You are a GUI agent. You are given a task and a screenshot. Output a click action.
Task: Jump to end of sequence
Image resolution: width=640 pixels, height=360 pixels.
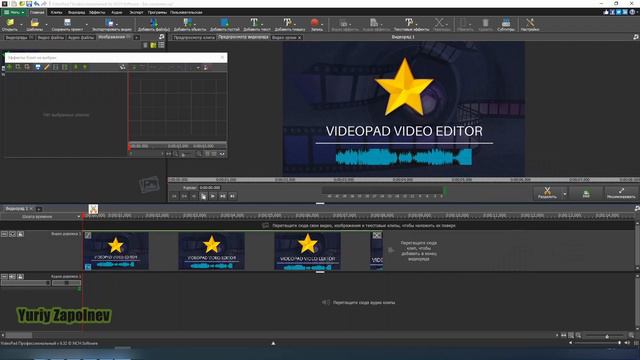(232, 196)
